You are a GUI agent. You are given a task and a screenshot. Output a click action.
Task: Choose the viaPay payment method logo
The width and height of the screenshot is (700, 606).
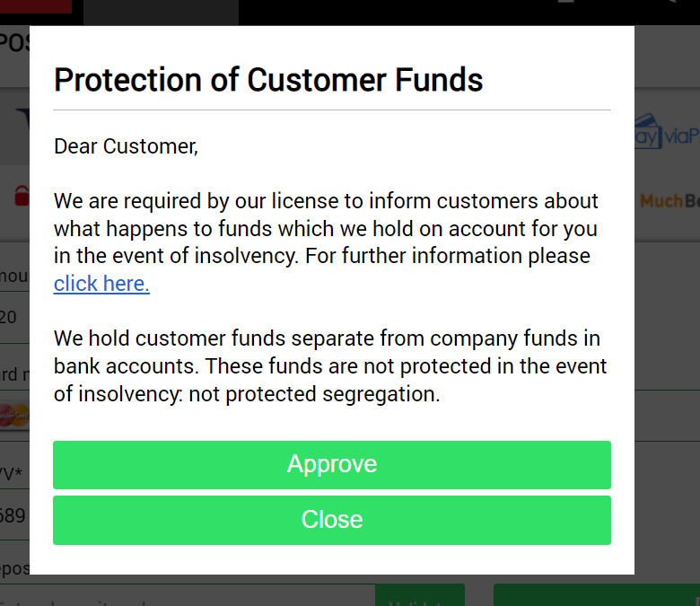click(667, 132)
